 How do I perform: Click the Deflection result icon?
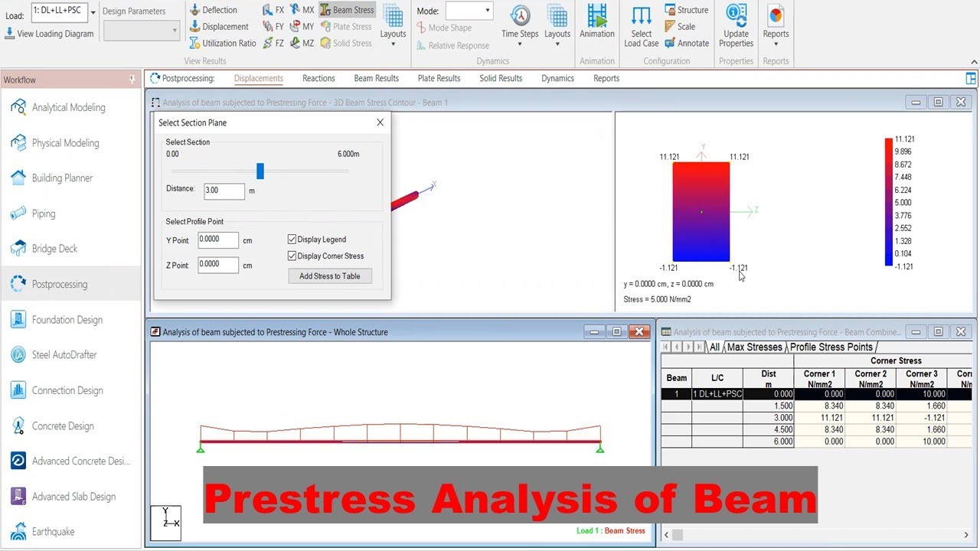point(195,10)
